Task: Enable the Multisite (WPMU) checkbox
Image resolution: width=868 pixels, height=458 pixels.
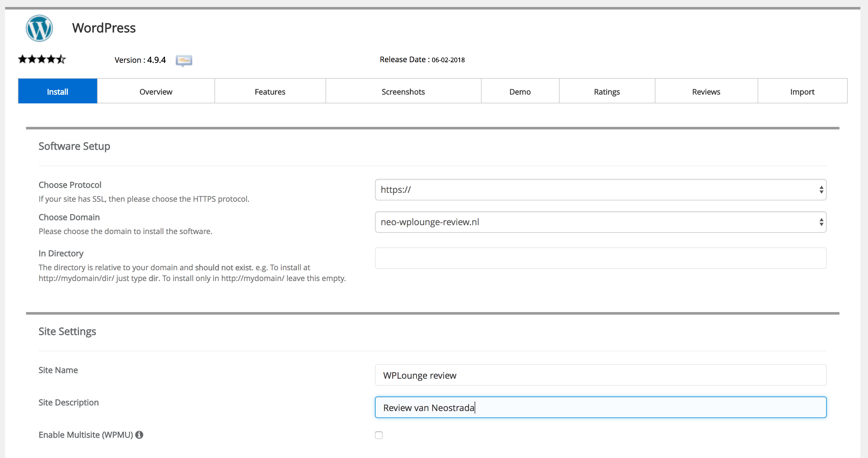Action: pyautogui.click(x=379, y=435)
